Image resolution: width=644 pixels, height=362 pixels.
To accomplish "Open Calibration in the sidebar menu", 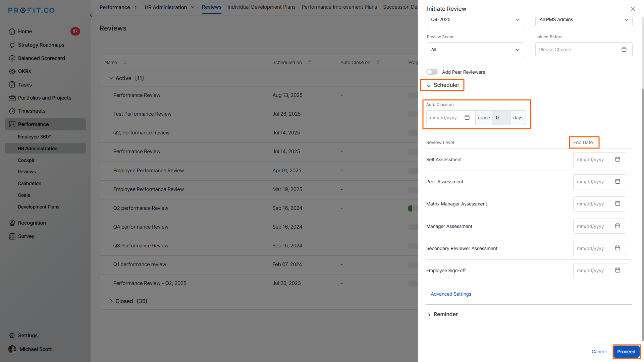I will [30, 183].
